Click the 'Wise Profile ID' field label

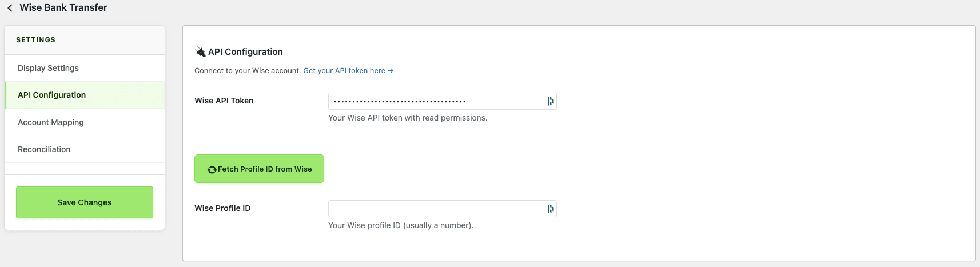click(x=222, y=208)
